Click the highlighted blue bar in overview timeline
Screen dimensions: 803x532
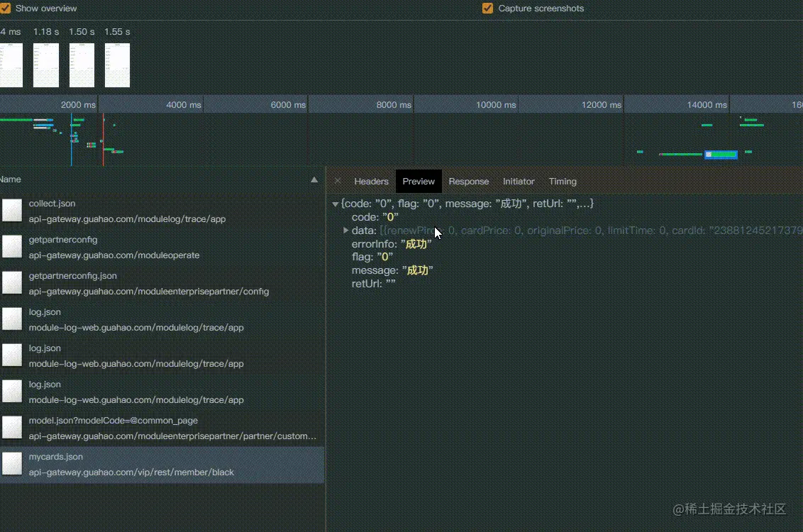[x=721, y=154]
